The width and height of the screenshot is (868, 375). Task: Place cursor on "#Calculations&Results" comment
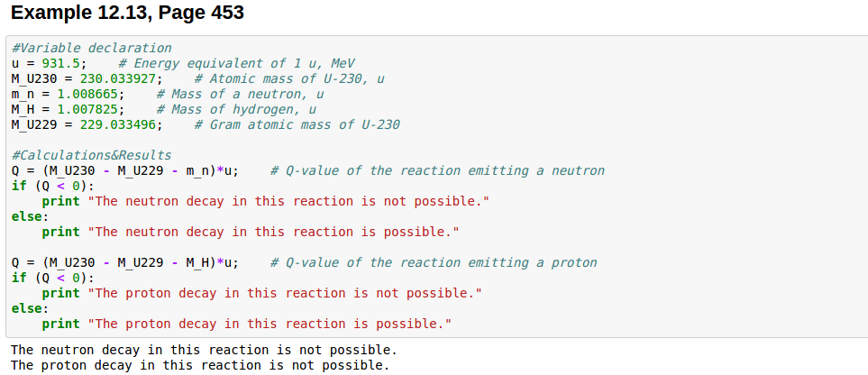(x=91, y=155)
